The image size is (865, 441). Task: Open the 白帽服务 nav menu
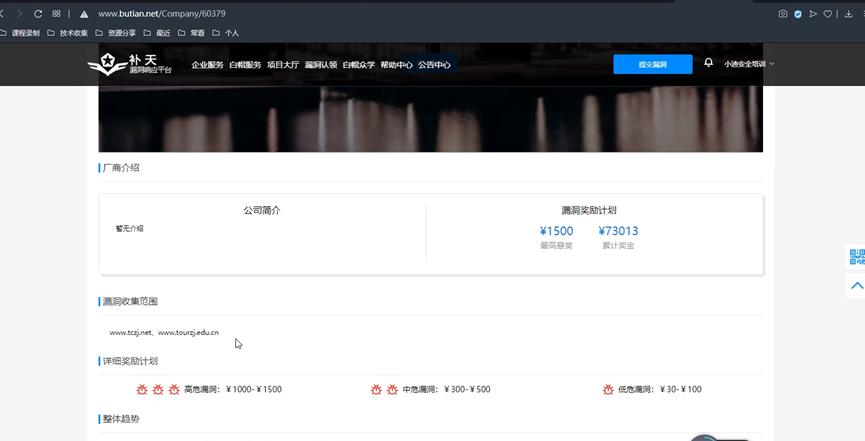coord(245,65)
